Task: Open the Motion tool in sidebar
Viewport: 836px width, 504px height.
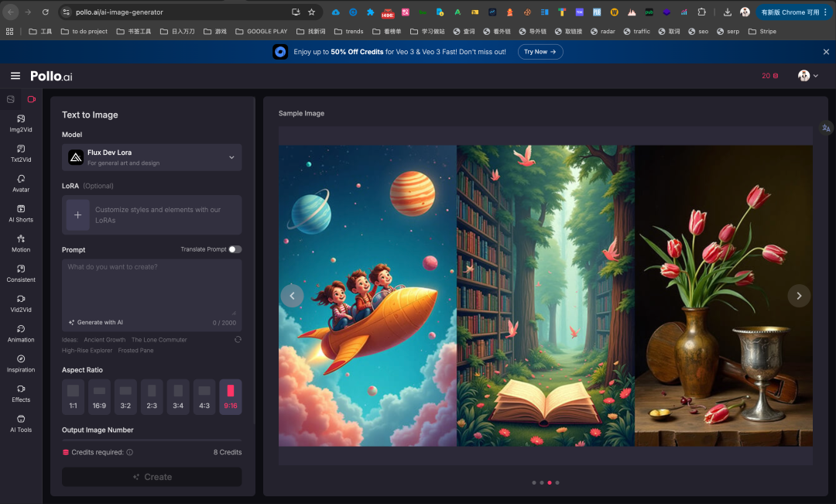Action: [x=21, y=243]
